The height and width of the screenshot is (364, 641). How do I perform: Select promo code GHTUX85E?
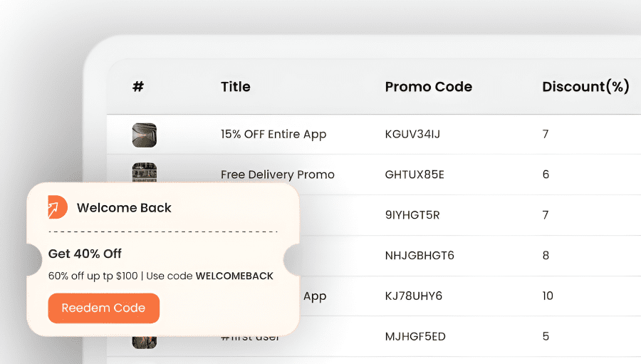tap(415, 175)
